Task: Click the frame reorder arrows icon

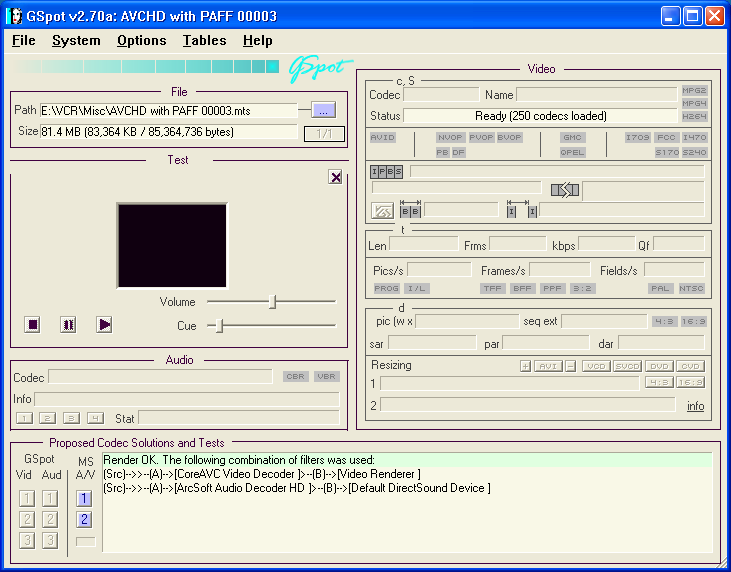Action: pos(565,190)
